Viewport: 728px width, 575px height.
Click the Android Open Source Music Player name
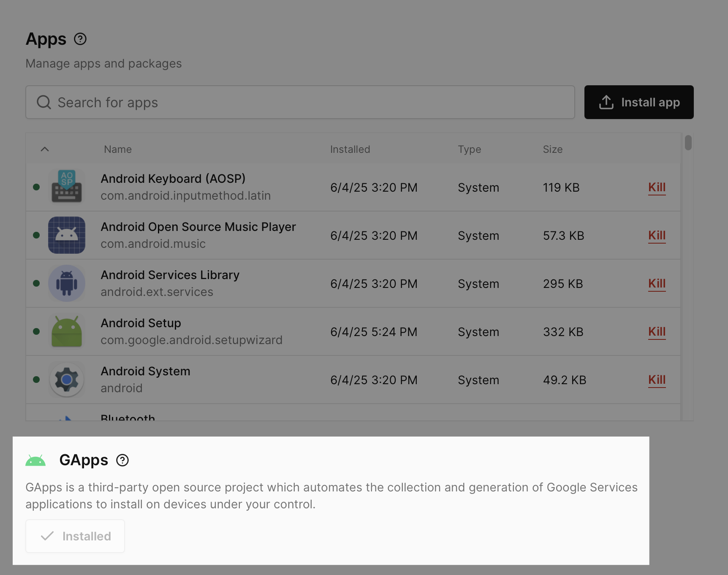198,227
